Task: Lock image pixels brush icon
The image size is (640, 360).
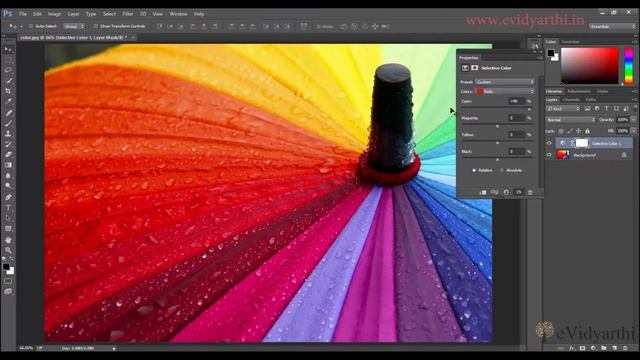Action: [x=569, y=131]
